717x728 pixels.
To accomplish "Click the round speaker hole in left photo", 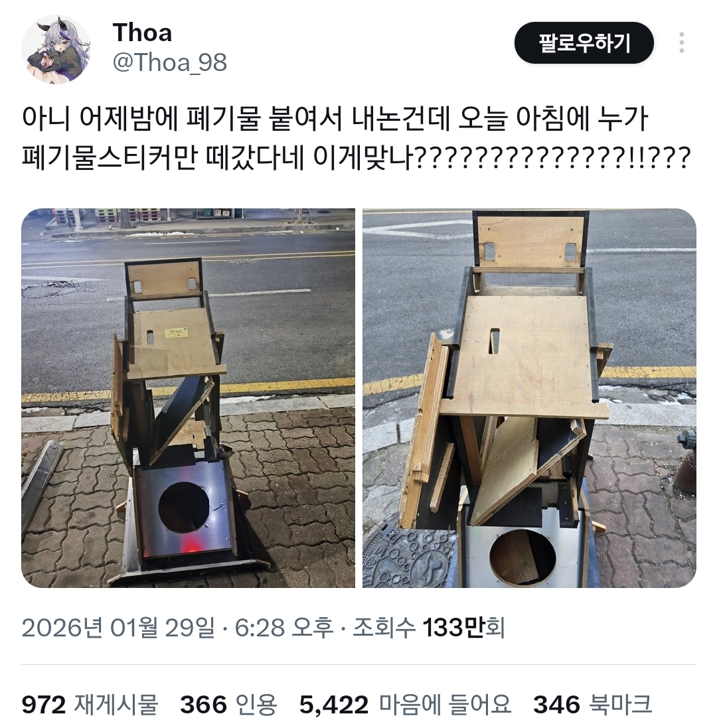I will [184, 508].
